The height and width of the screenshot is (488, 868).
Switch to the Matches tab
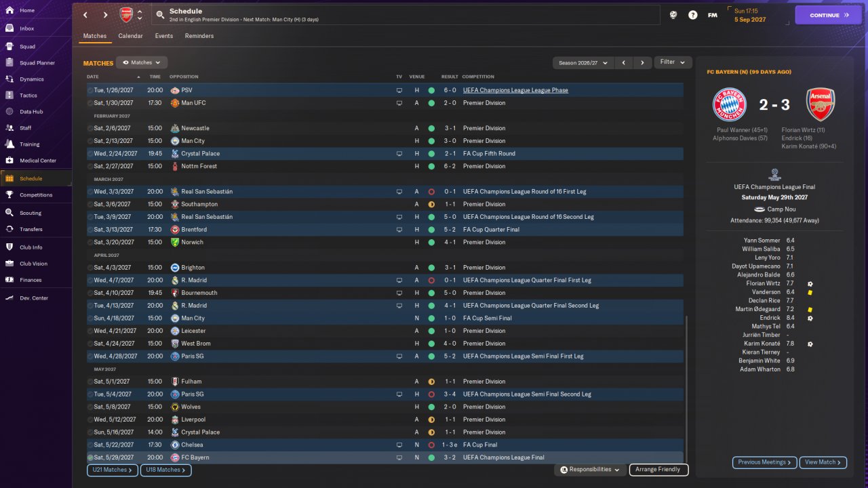pyautogui.click(x=95, y=36)
